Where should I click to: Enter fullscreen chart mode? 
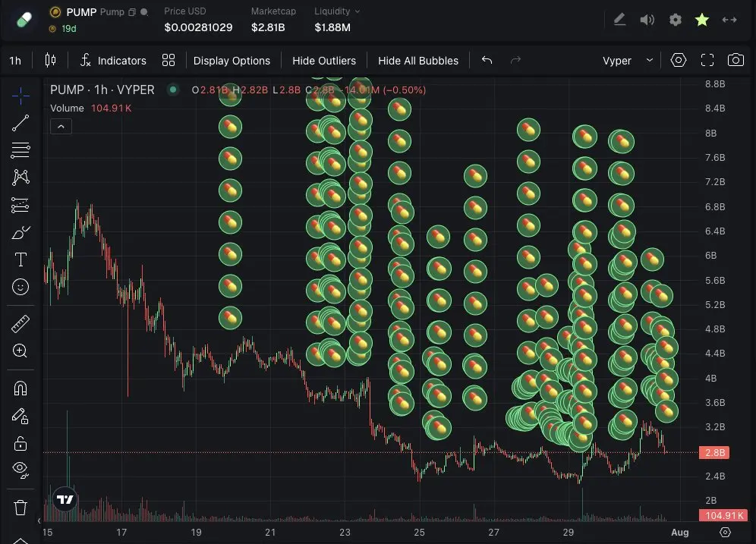[707, 60]
